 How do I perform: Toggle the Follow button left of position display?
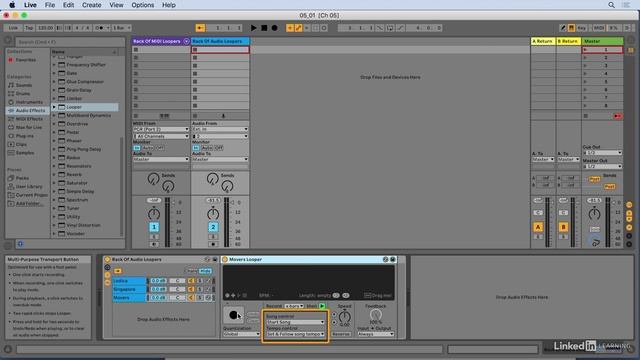(200, 28)
